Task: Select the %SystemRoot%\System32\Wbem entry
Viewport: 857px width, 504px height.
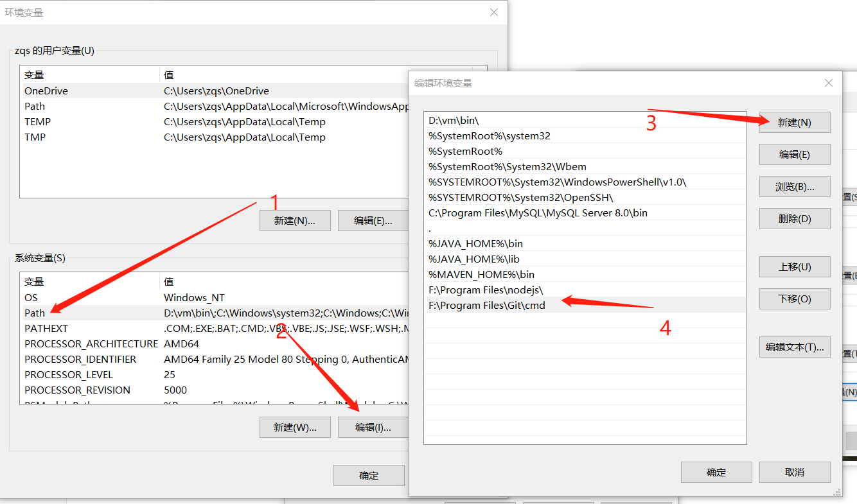Action: 585,166
